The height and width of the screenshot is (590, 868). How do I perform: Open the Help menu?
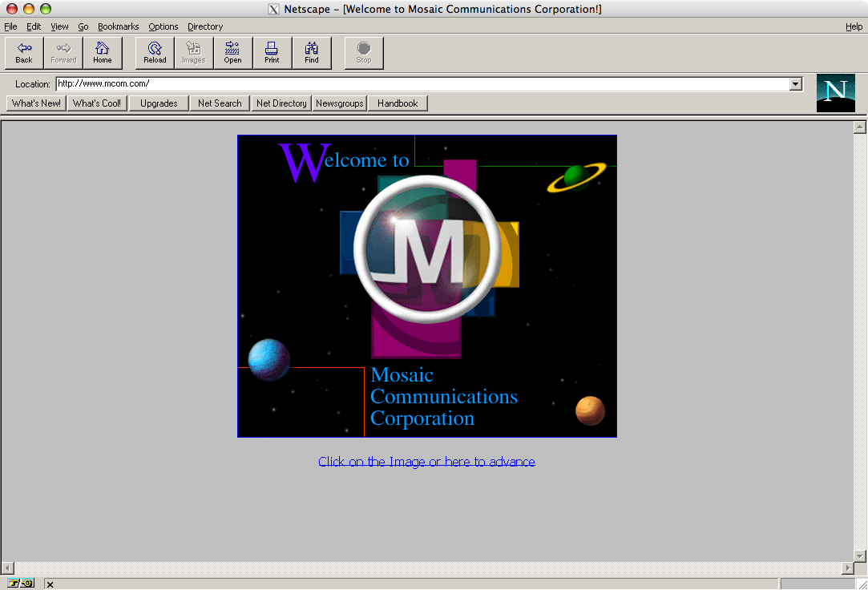click(854, 26)
